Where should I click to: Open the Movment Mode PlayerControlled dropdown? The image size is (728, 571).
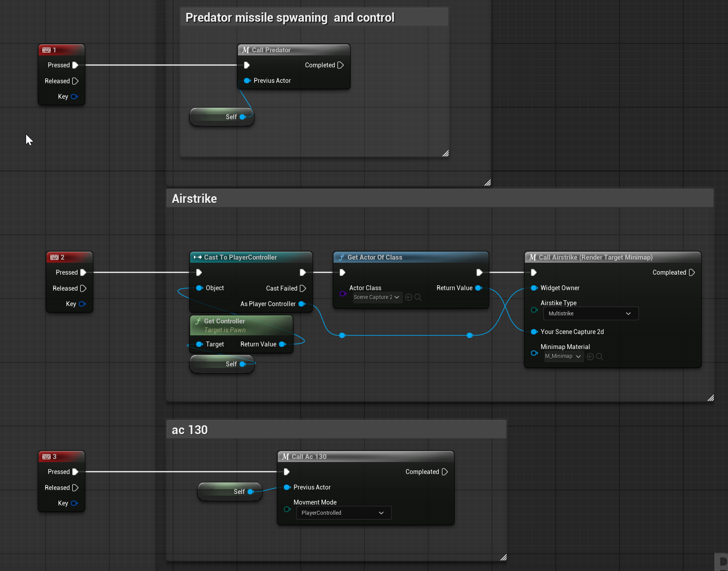(x=344, y=513)
